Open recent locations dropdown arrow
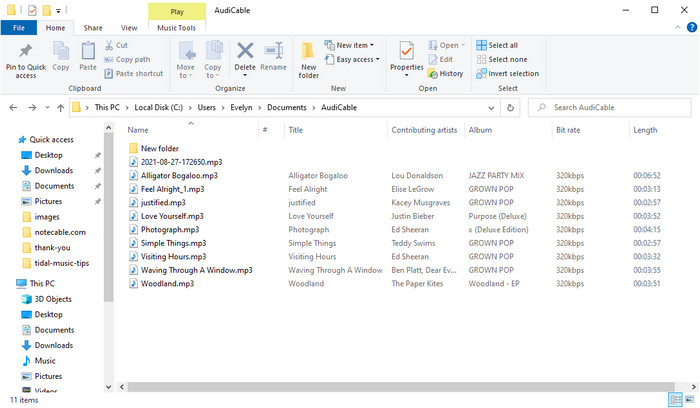 tap(47, 108)
